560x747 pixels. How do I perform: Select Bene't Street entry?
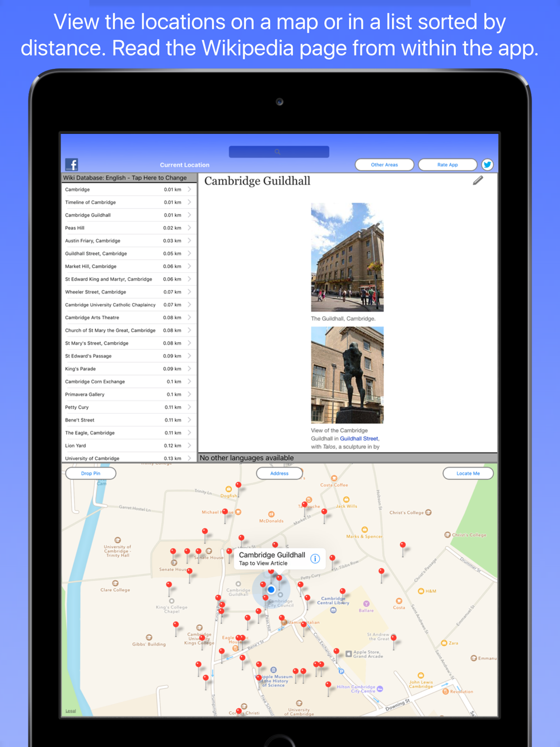point(129,420)
